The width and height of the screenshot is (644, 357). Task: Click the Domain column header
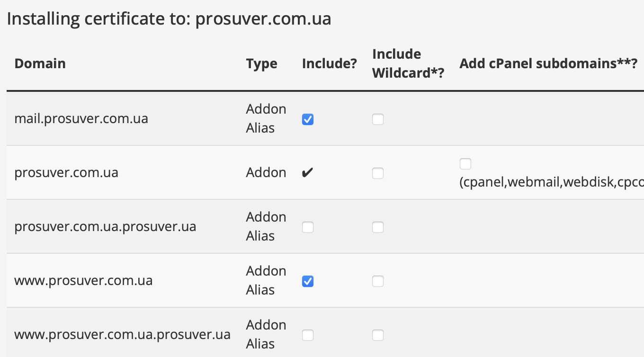pos(40,63)
